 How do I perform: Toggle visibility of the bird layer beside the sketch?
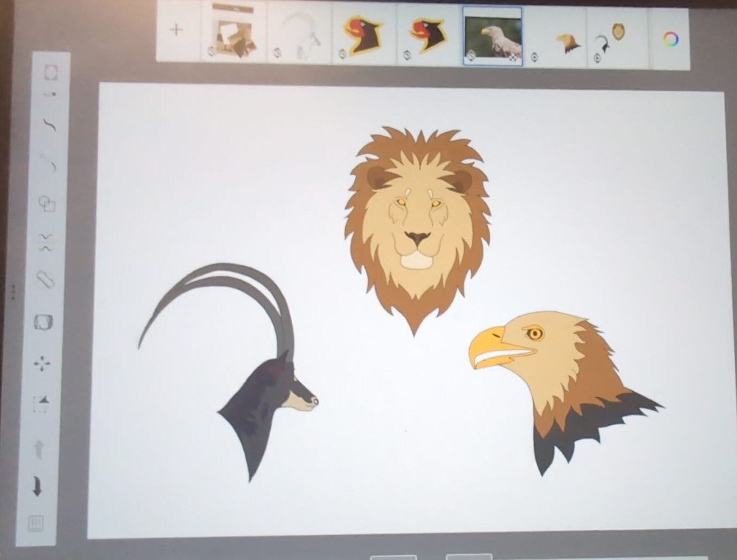(x=342, y=54)
